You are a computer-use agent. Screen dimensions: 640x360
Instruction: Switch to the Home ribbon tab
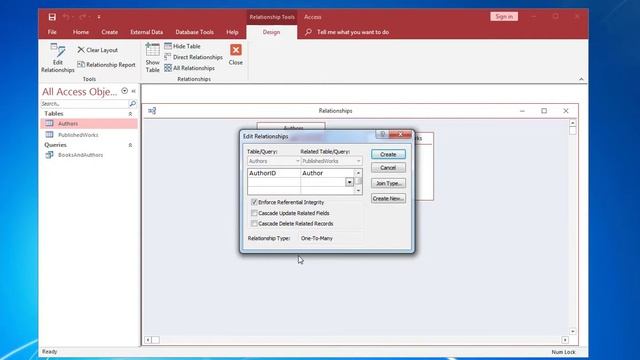click(81, 32)
